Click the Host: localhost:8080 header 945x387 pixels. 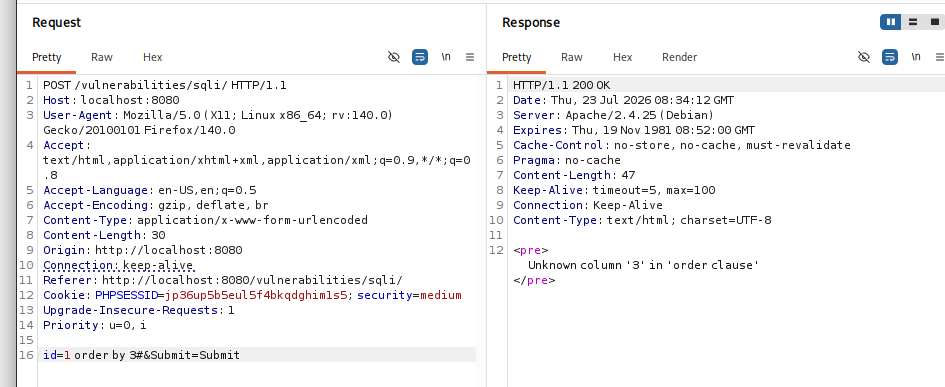click(x=111, y=100)
